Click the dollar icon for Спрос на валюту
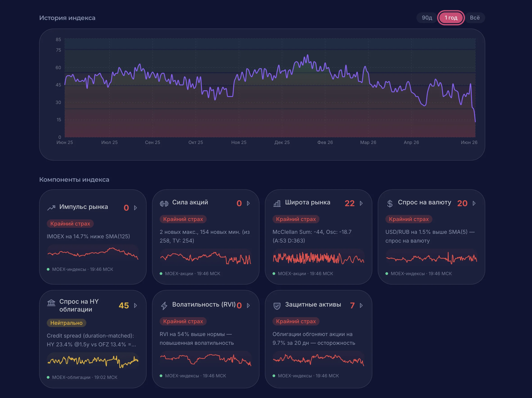532x398 pixels. 390,203
